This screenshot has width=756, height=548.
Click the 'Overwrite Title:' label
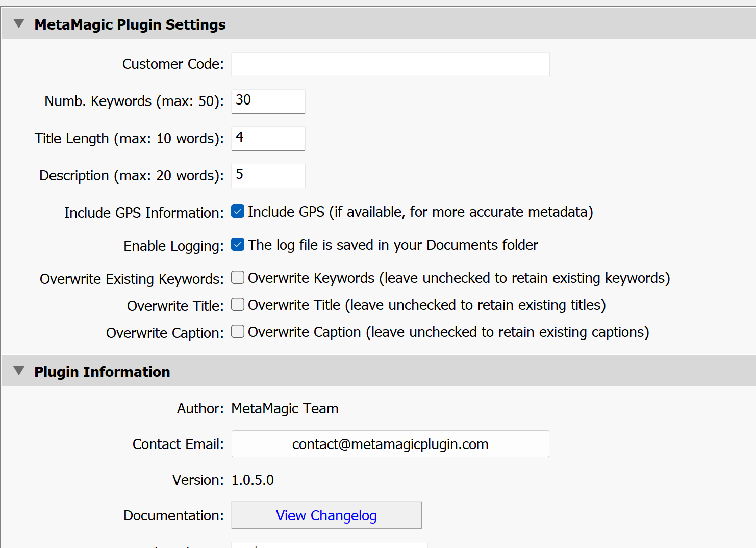[175, 306]
